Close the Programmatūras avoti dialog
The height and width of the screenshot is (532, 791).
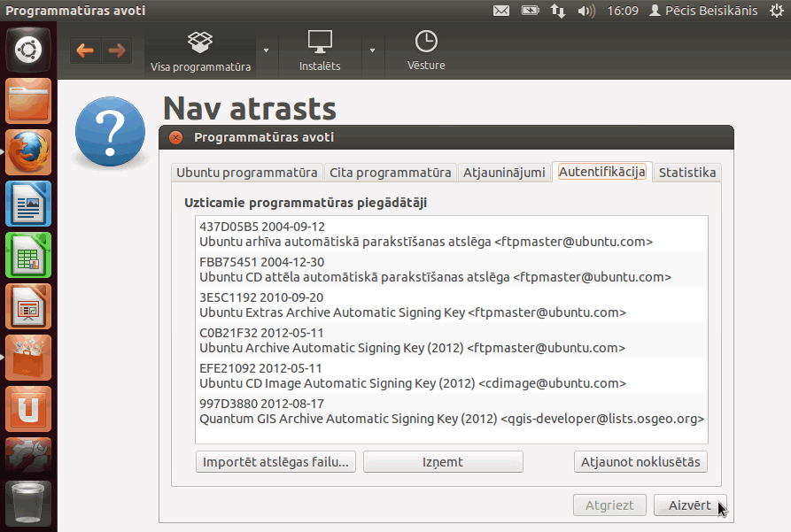(x=176, y=138)
